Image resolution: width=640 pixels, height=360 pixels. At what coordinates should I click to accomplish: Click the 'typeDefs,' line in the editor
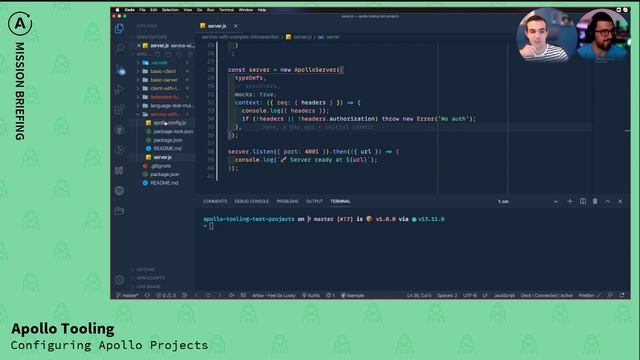pyautogui.click(x=250, y=78)
